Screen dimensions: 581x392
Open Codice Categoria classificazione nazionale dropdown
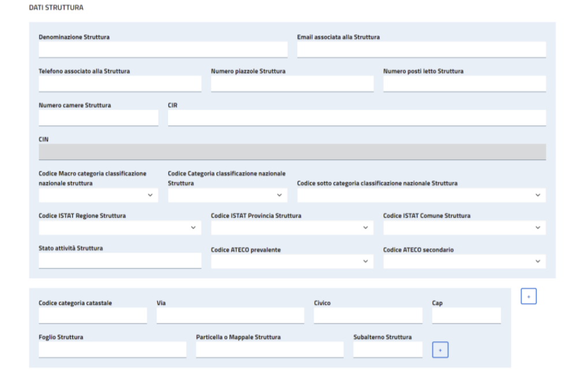[228, 195]
